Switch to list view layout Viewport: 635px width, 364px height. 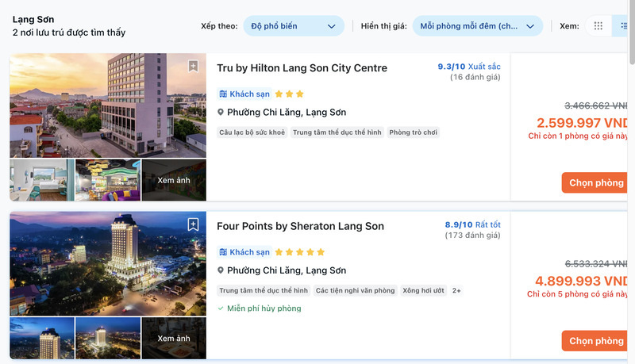625,26
